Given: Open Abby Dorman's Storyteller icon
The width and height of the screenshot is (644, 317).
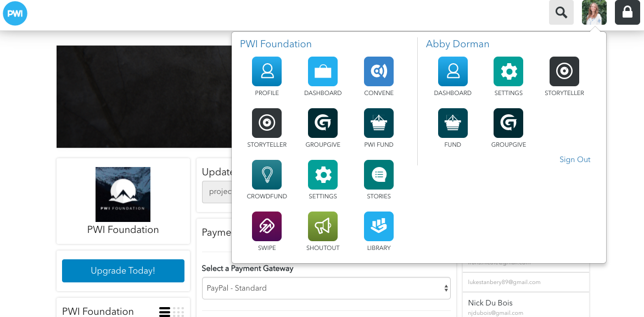Looking at the screenshot, I should [564, 71].
